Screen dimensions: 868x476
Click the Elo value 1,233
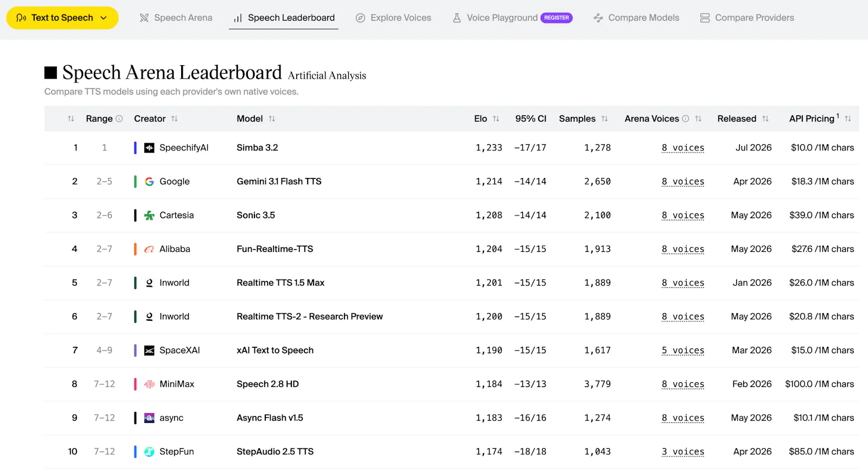tap(489, 148)
